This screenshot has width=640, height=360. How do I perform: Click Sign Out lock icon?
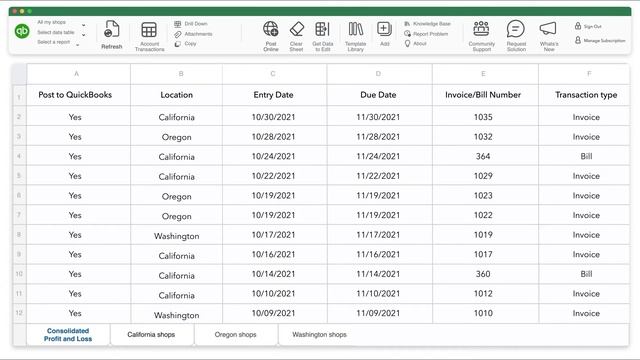578,26
